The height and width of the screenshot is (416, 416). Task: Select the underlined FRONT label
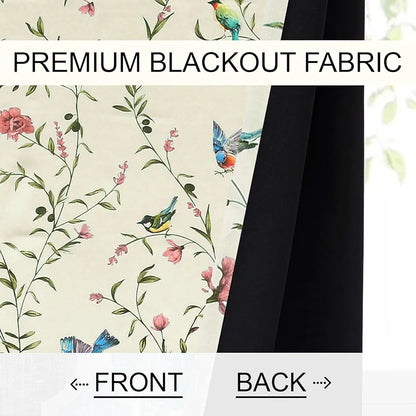(138, 383)
